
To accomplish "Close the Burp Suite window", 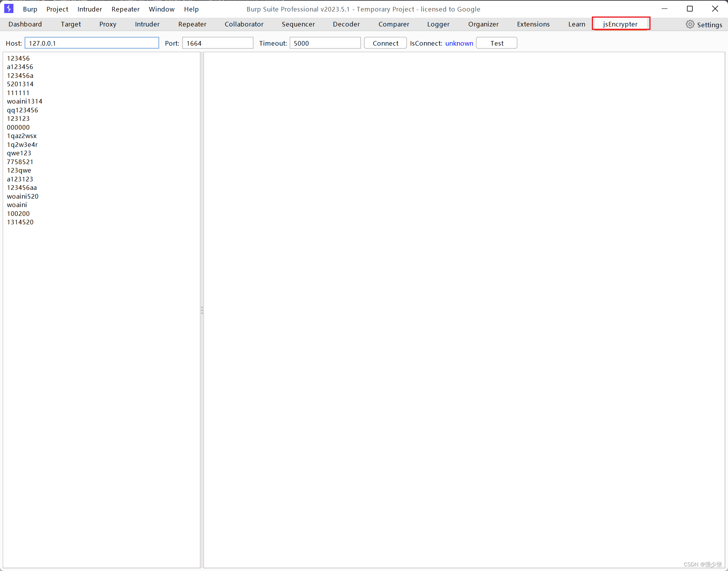I will [715, 9].
